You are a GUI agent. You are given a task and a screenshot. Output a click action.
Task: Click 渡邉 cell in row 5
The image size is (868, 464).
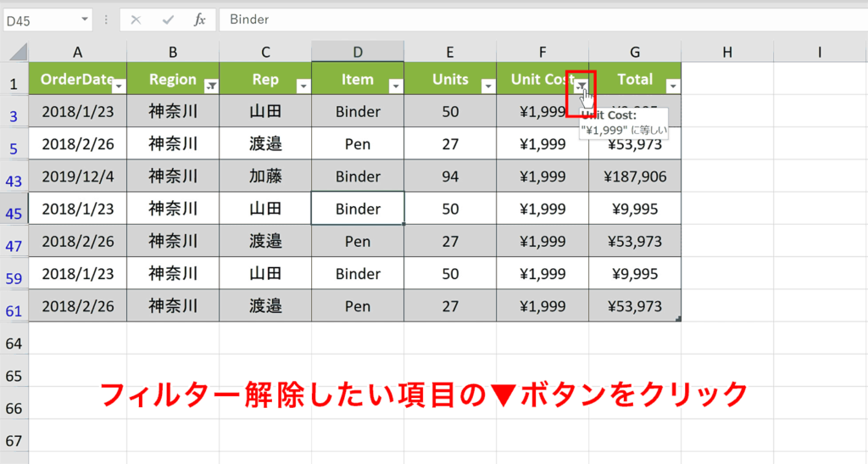tap(265, 144)
